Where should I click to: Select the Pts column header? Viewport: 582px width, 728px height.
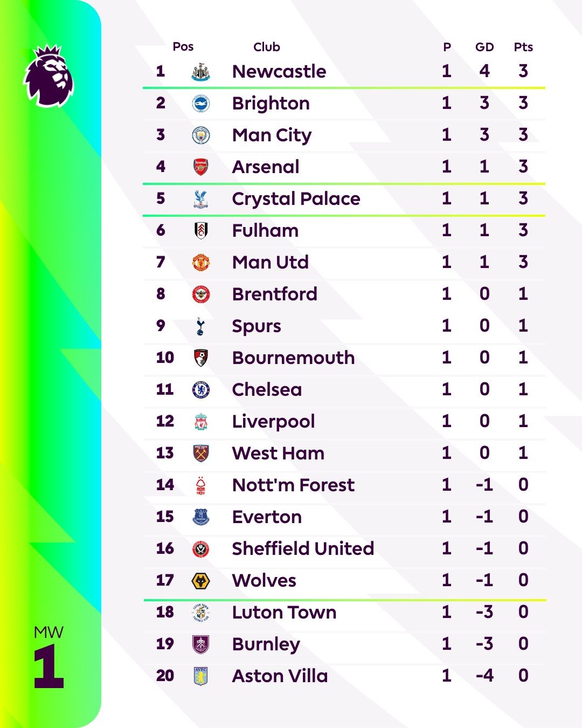tap(523, 47)
